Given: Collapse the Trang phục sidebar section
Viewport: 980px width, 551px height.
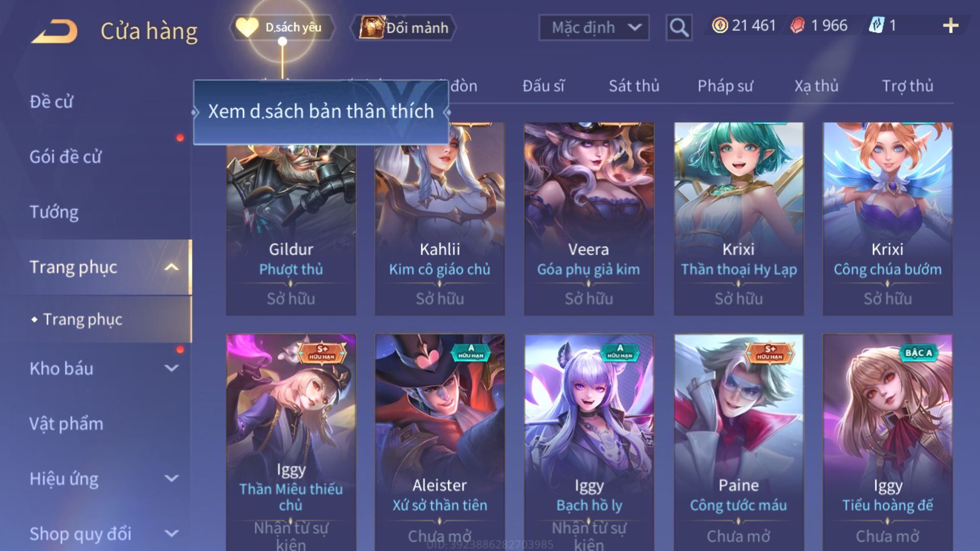Looking at the screenshot, I should pos(171,267).
